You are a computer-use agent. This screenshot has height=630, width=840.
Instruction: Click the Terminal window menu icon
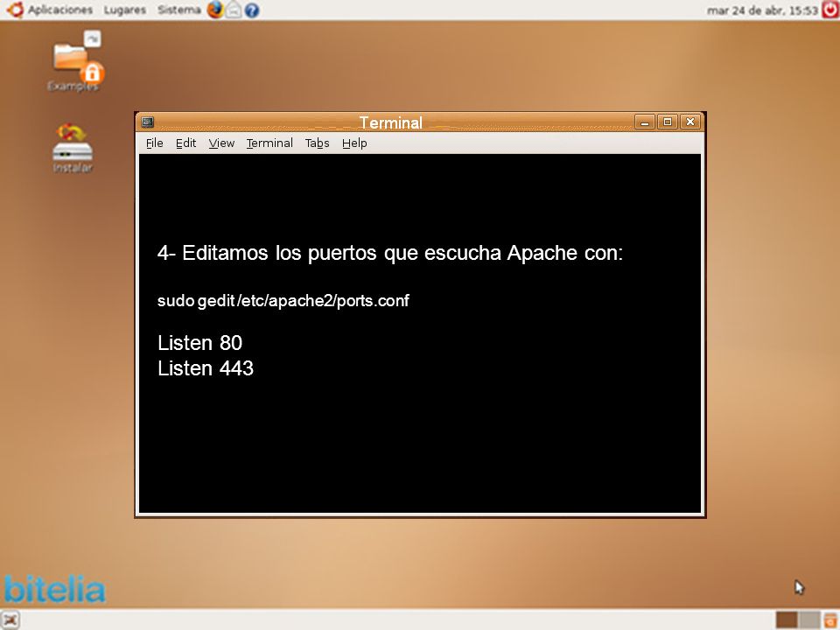click(148, 122)
